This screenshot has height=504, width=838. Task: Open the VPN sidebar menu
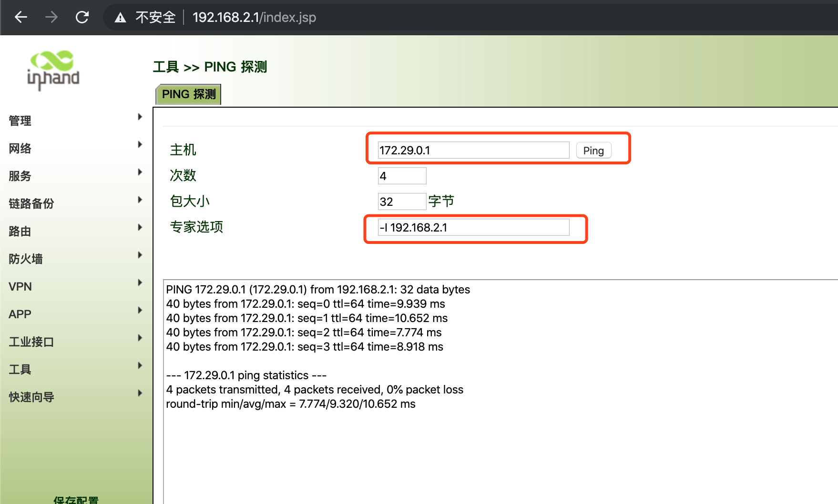point(20,287)
